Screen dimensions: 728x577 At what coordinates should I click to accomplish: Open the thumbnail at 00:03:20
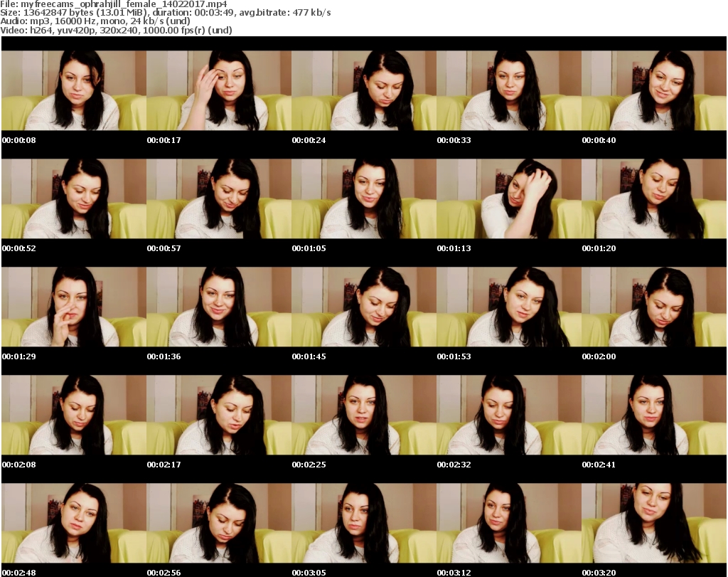(654, 523)
